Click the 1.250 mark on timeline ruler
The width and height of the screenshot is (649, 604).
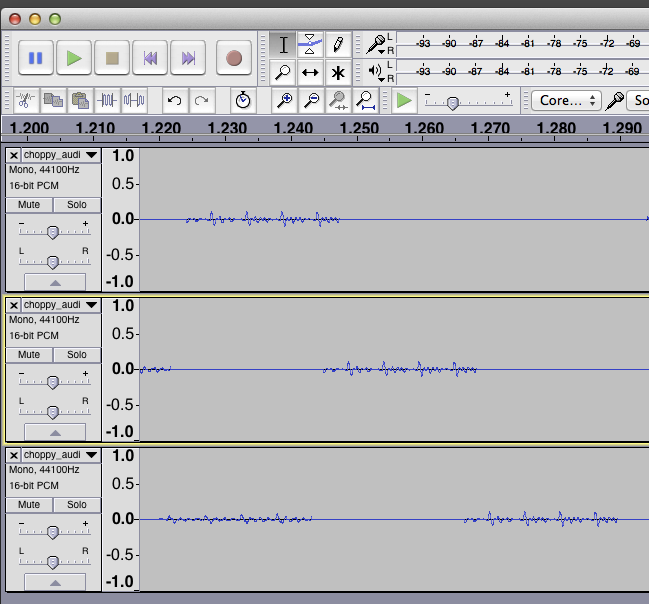358,128
